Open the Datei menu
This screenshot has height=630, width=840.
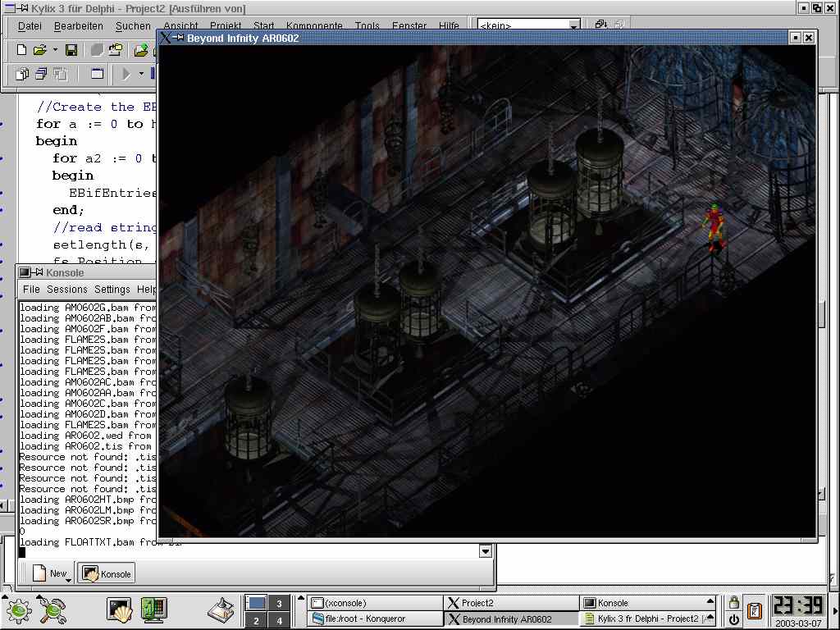30,25
